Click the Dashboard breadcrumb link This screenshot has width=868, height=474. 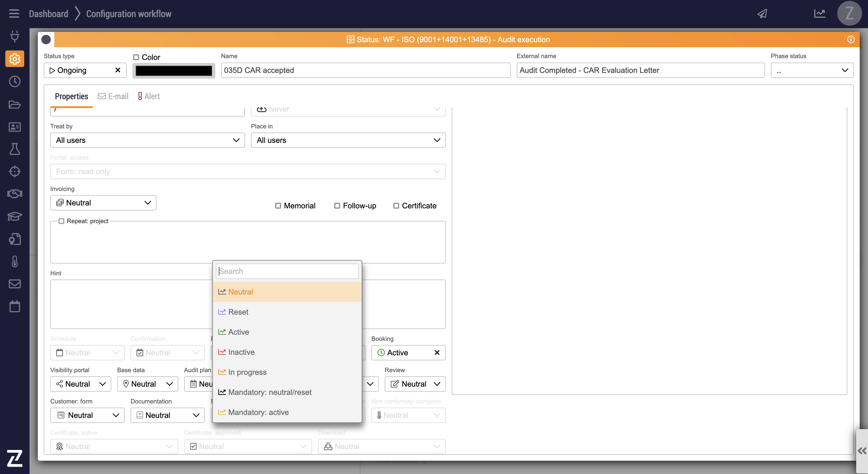pyautogui.click(x=48, y=14)
